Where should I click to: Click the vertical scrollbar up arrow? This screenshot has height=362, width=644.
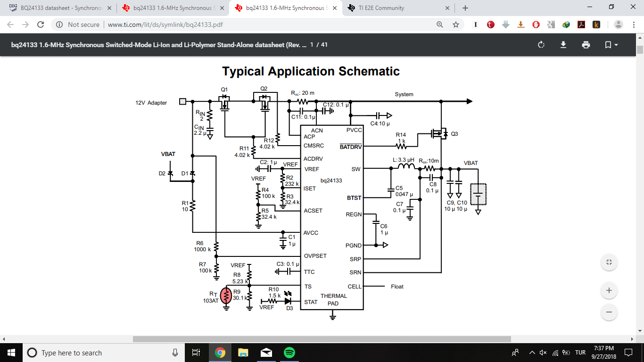pyautogui.click(x=640, y=37)
